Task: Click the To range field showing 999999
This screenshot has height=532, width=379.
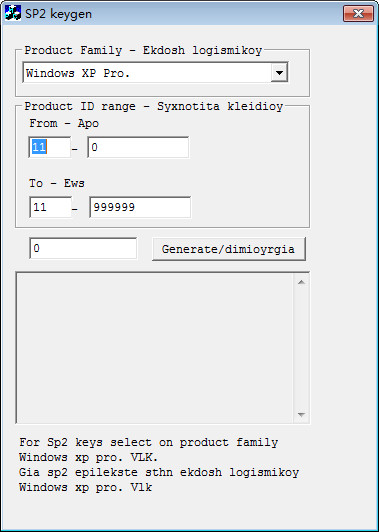Action: point(140,207)
